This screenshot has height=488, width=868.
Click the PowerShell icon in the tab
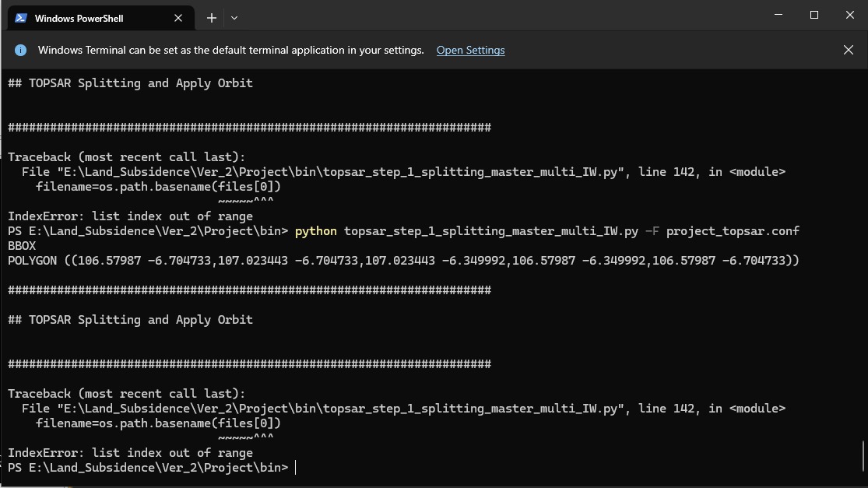point(21,18)
